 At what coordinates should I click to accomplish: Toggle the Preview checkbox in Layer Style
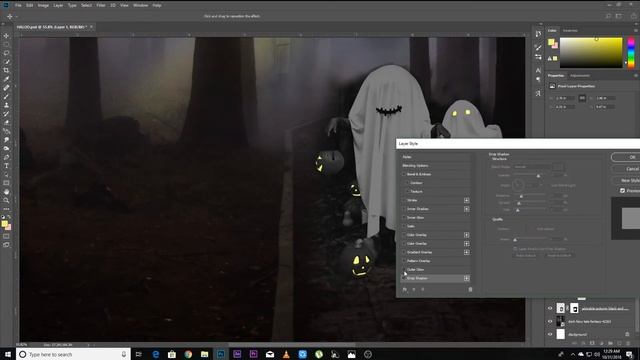622,191
